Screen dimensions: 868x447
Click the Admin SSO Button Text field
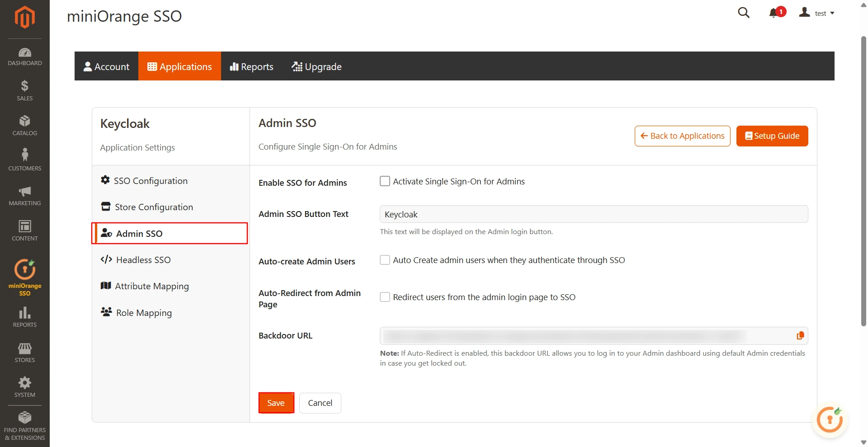click(x=497, y=214)
